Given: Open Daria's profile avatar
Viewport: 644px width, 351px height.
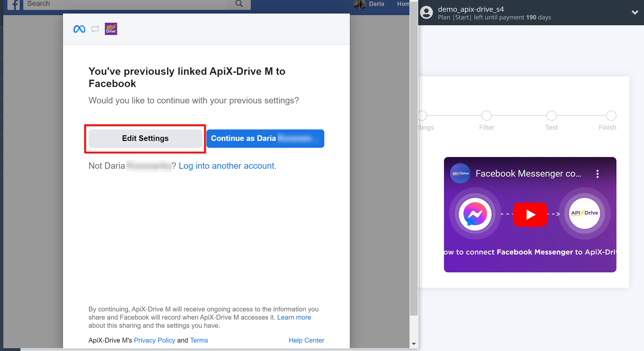Looking at the screenshot, I should [359, 5].
